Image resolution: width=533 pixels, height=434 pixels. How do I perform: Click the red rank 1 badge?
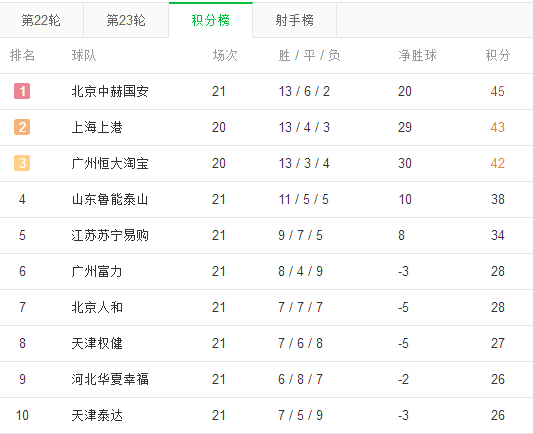pos(22,91)
